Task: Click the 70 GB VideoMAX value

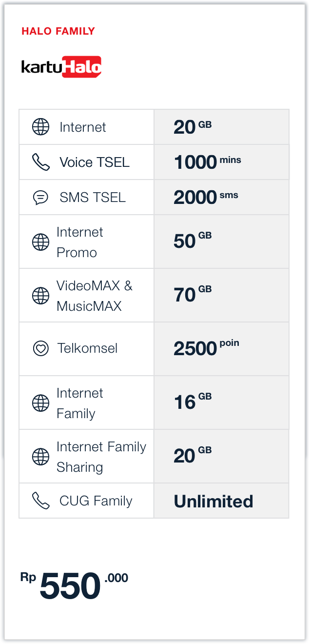Action: 193,295
